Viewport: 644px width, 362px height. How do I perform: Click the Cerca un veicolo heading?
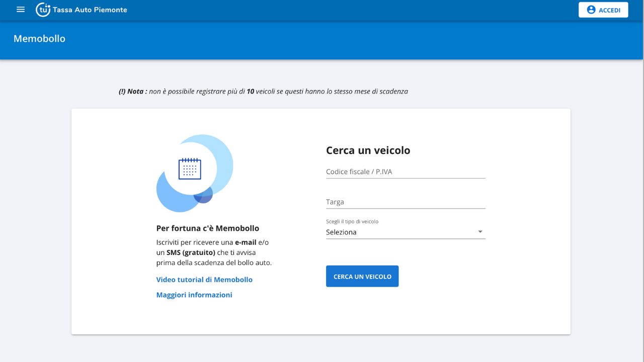click(368, 150)
